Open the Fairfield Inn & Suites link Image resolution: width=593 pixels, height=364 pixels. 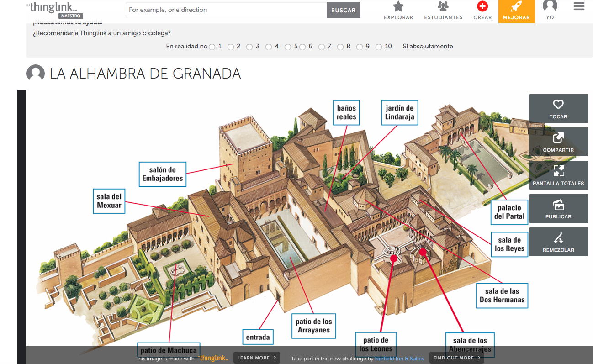[399, 359]
